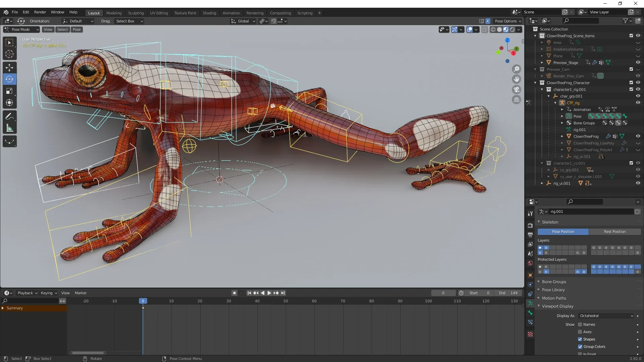Select the Annotate tool

click(x=9, y=117)
